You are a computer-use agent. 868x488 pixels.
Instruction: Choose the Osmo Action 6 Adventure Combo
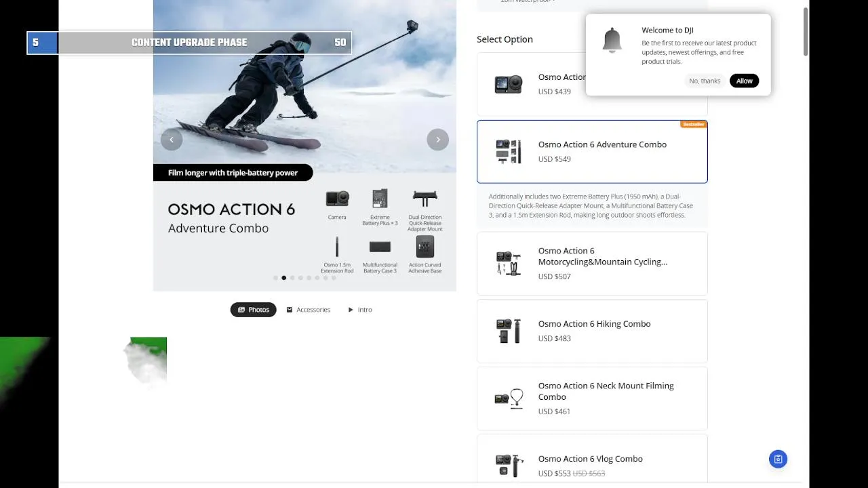592,152
